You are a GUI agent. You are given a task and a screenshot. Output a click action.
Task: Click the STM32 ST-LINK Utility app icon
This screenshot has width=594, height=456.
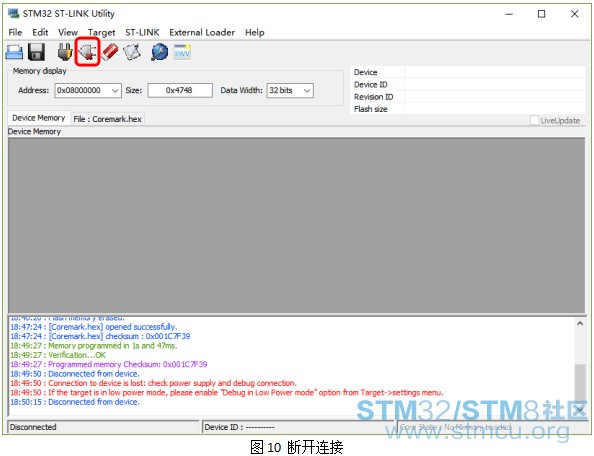pyautogui.click(x=13, y=14)
